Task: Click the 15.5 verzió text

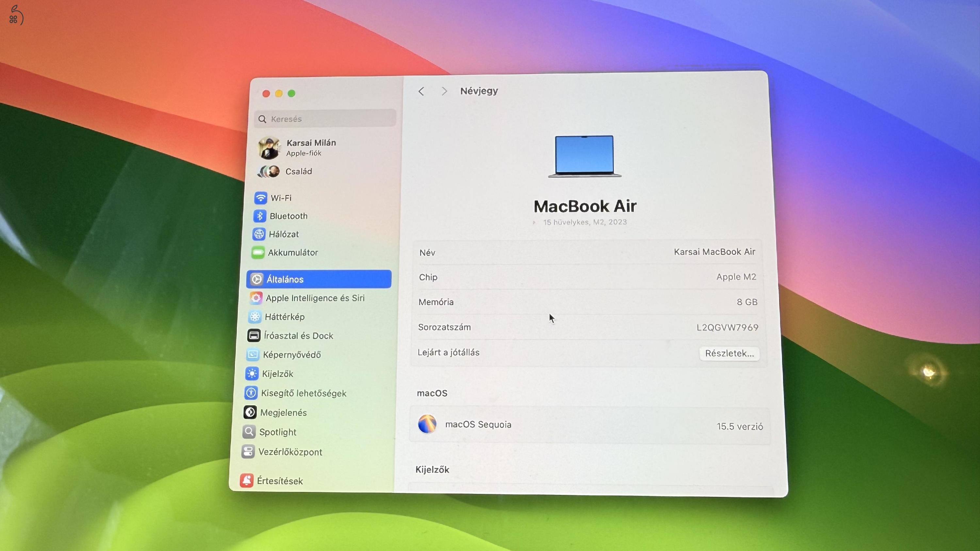Action: 740,427
